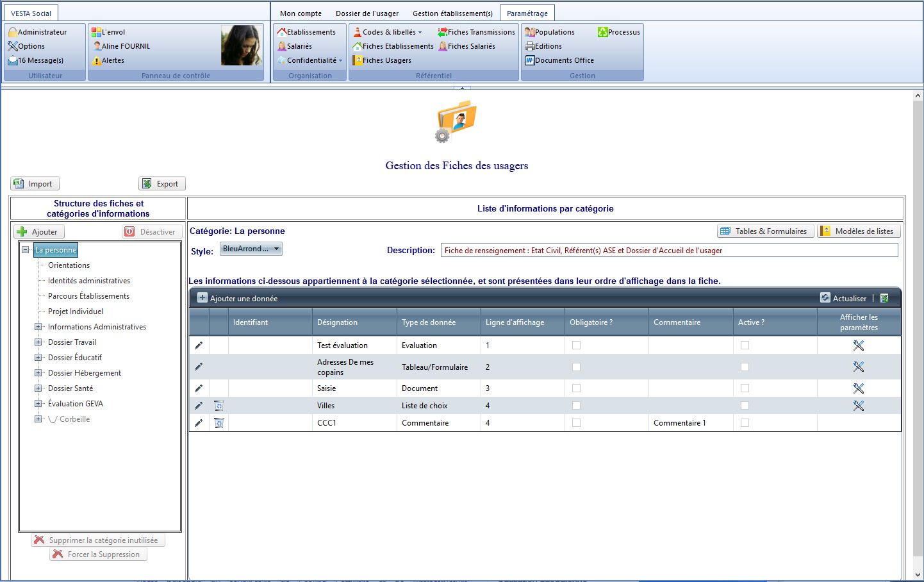
Task: Delete the Villes row using trash icon
Action: tap(219, 406)
